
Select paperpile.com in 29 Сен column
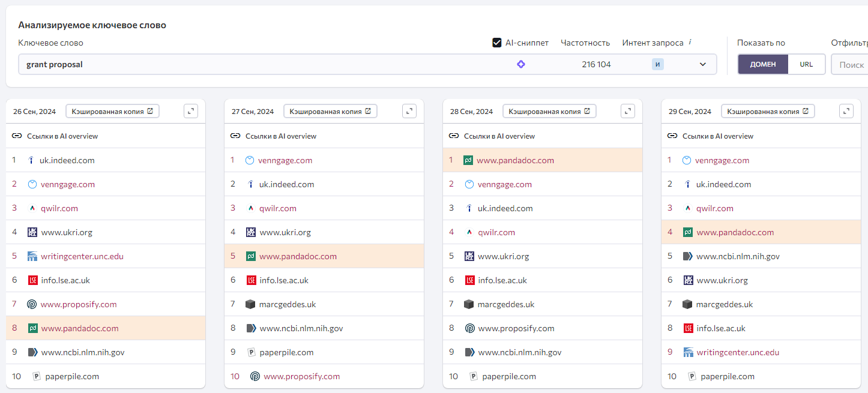728,376
